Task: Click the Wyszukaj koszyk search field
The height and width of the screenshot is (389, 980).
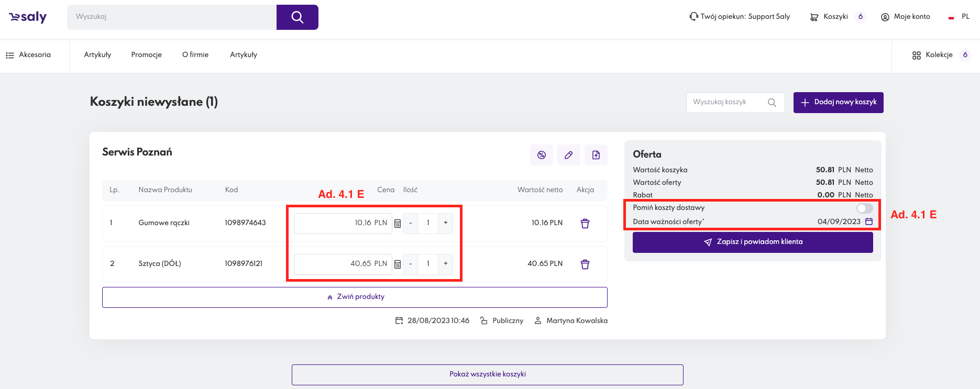Action: 728,103
